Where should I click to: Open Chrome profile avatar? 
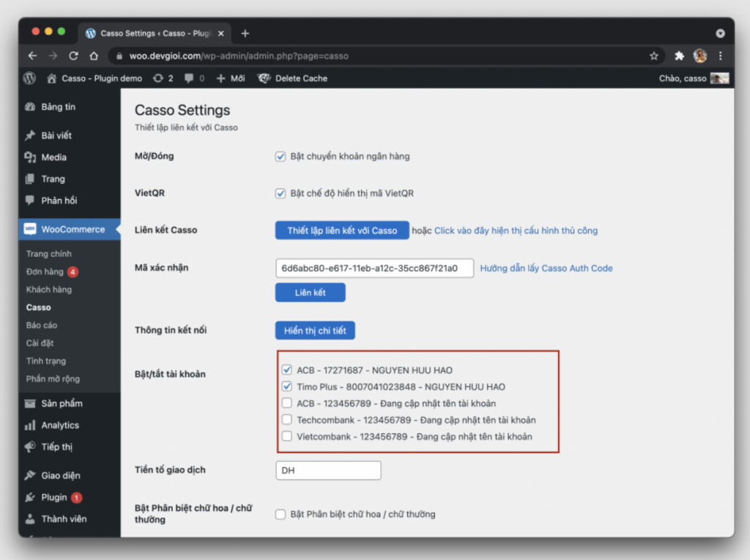[x=699, y=56]
